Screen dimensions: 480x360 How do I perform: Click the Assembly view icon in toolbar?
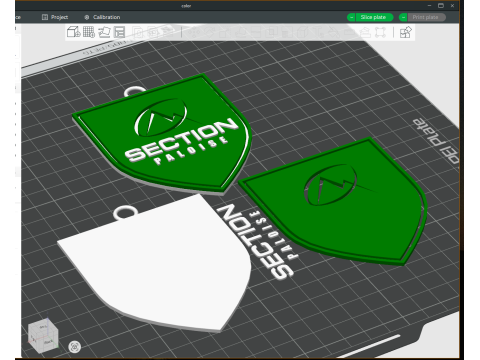tap(405, 32)
